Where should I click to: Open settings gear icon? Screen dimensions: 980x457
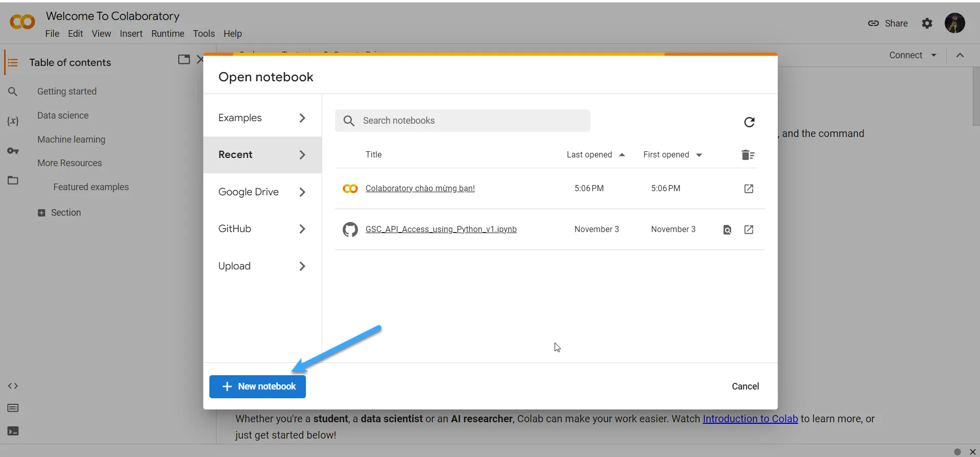tap(927, 23)
